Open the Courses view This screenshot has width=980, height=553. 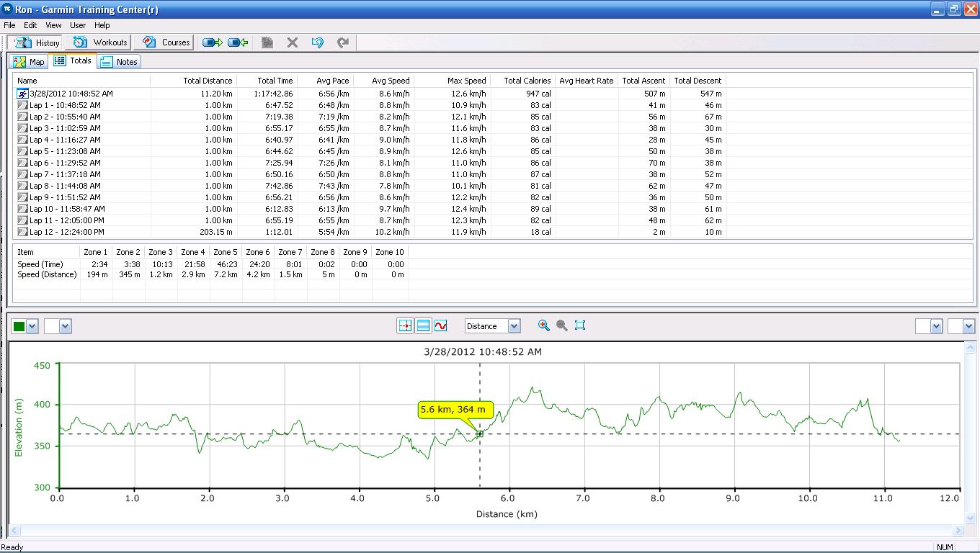click(x=166, y=42)
